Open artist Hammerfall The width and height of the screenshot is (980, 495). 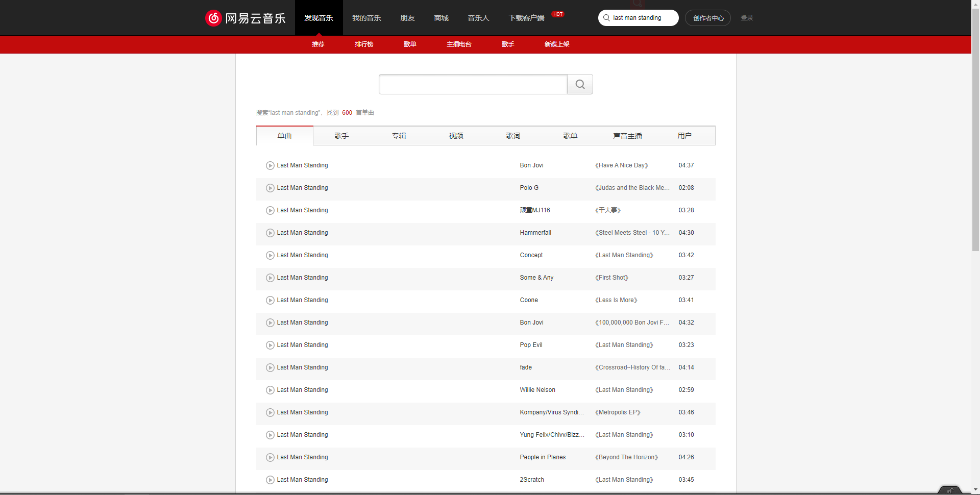coord(535,233)
